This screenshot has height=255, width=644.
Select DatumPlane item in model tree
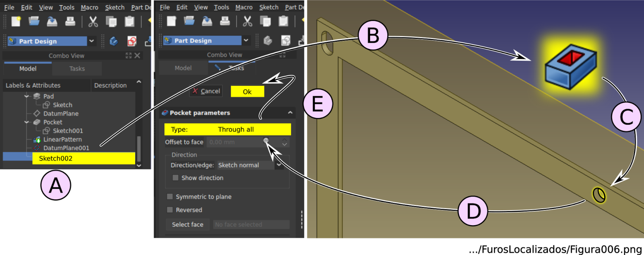pyautogui.click(x=61, y=114)
